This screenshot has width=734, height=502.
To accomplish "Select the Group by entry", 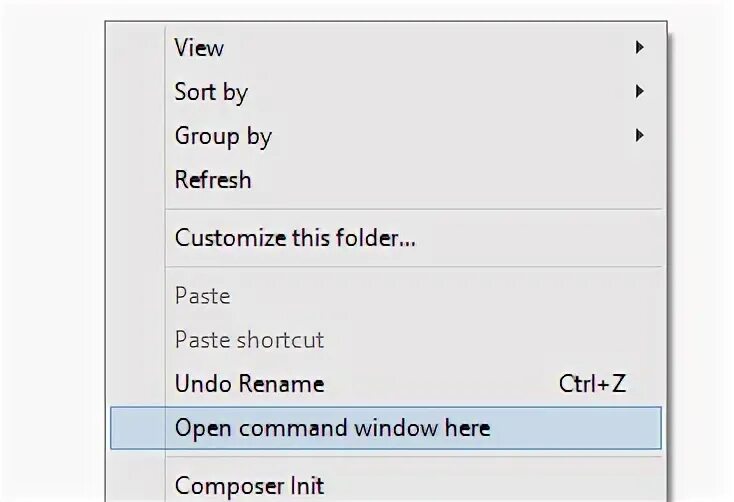I will point(223,136).
